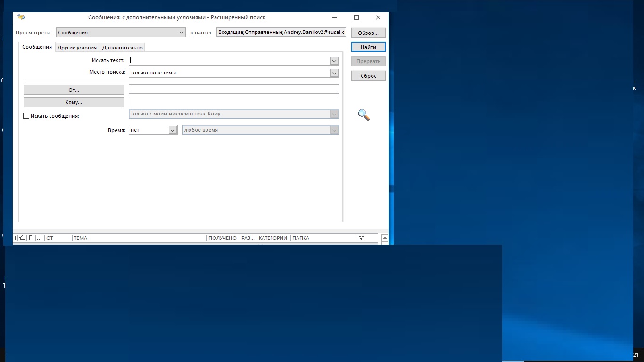Click the Advanced Find window title icon

pyautogui.click(x=21, y=17)
